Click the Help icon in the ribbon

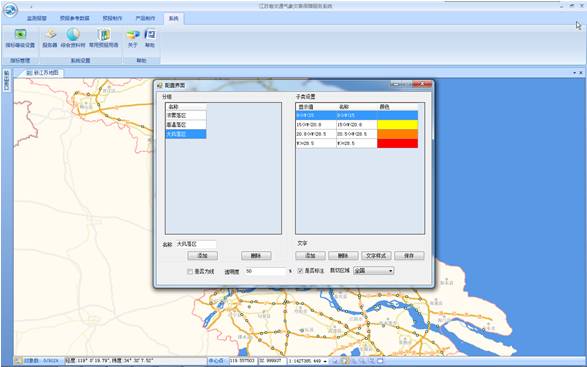pos(150,38)
